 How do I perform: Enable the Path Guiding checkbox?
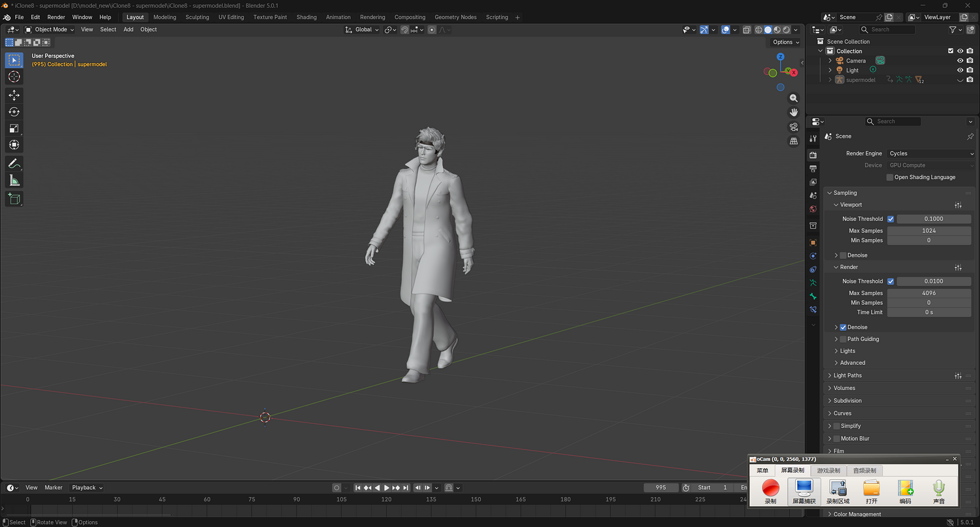(843, 339)
